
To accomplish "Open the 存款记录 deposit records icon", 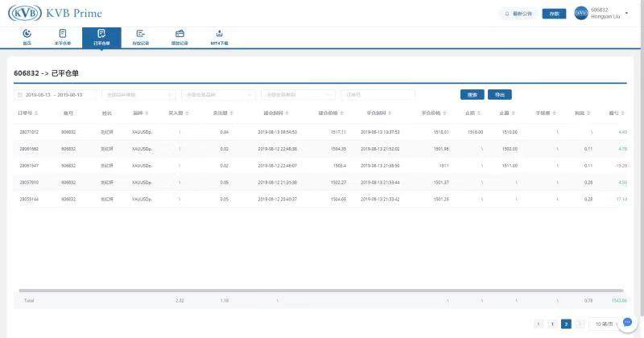I will point(141,37).
